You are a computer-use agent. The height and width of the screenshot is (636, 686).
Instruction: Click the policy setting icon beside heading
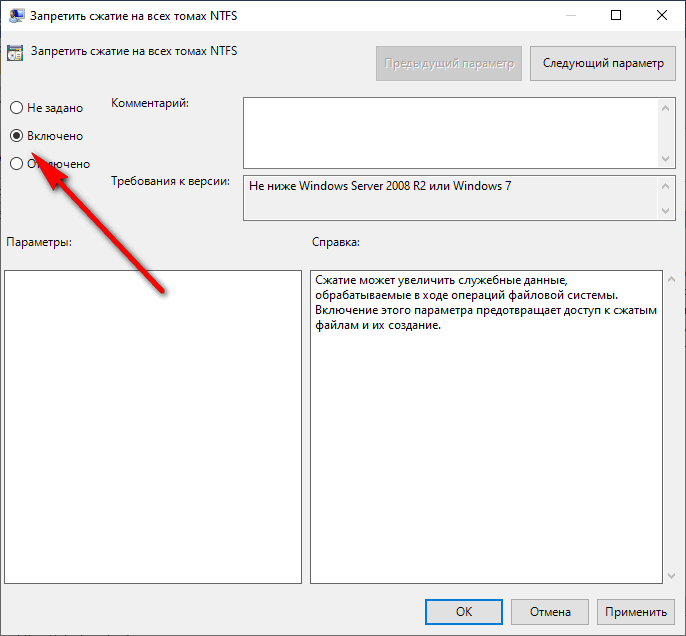pos(15,52)
